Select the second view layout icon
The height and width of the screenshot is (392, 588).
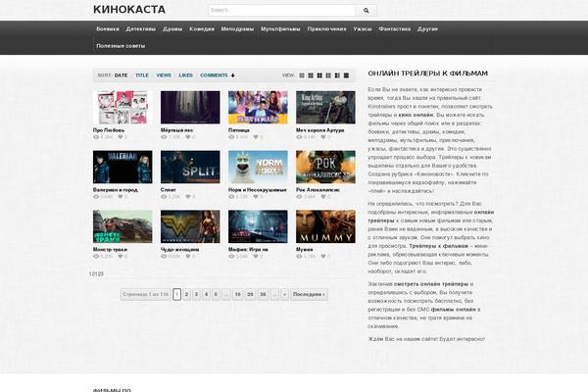point(311,75)
